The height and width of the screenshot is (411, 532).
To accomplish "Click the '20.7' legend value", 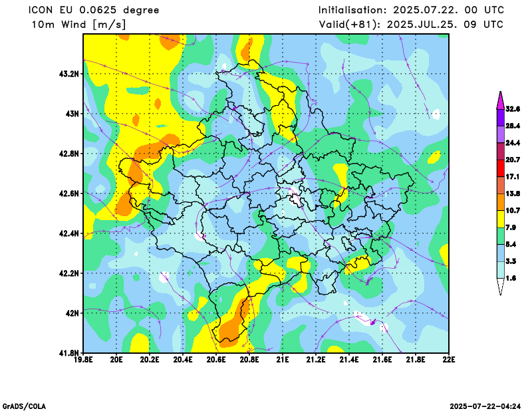I will click(513, 160).
